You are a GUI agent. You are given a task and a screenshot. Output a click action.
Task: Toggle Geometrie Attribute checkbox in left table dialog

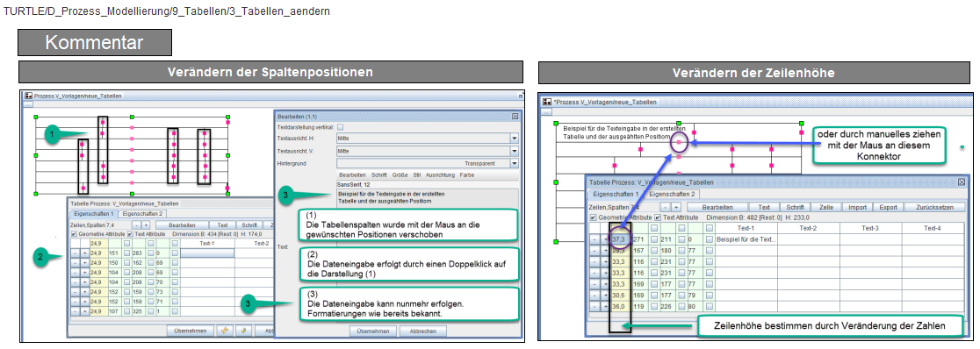74,234
